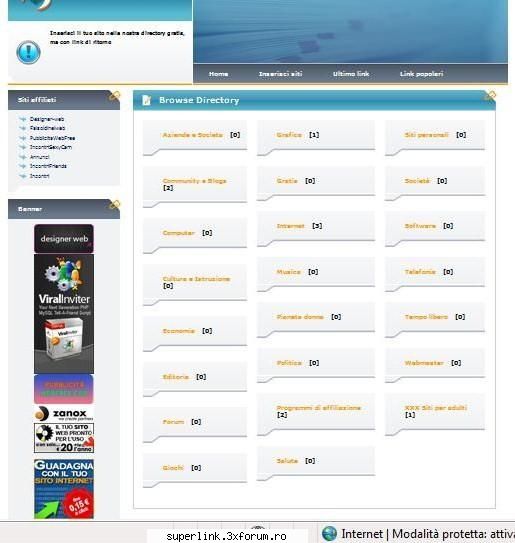Browse the Salute category
515x543 pixels.
click(x=287, y=461)
